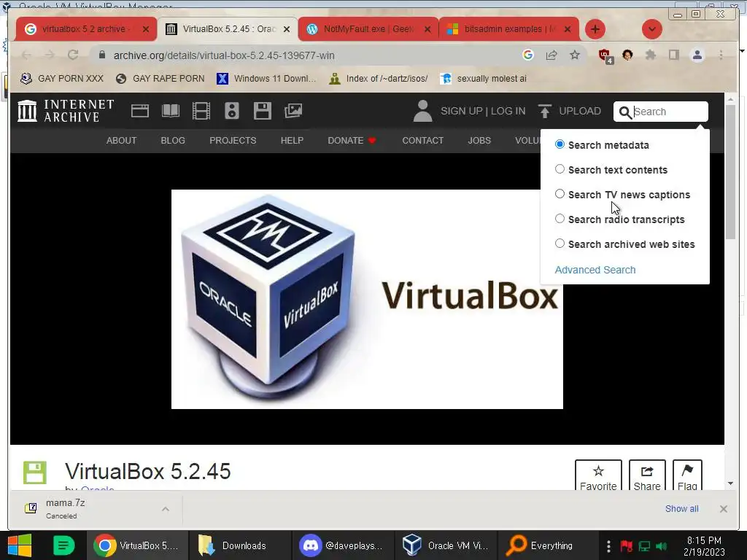
Task: Click the share page icon in address bar
Action: [x=551, y=55]
